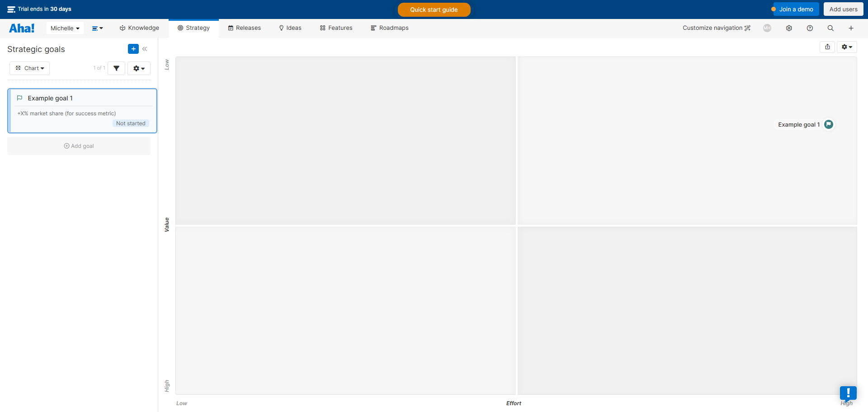This screenshot has height=412, width=868.
Task: Collapse the Strategic goals sidebar
Action: point(145,49)
